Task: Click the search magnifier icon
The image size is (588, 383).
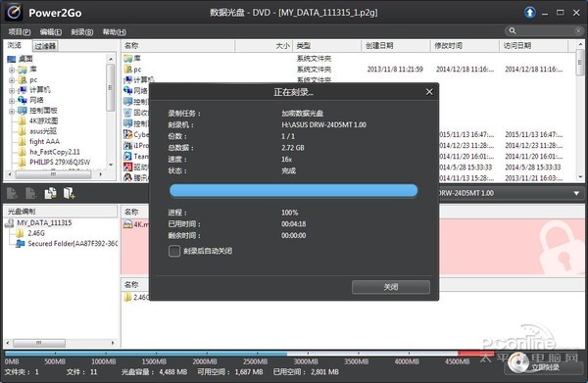Action: pos(513,30)
